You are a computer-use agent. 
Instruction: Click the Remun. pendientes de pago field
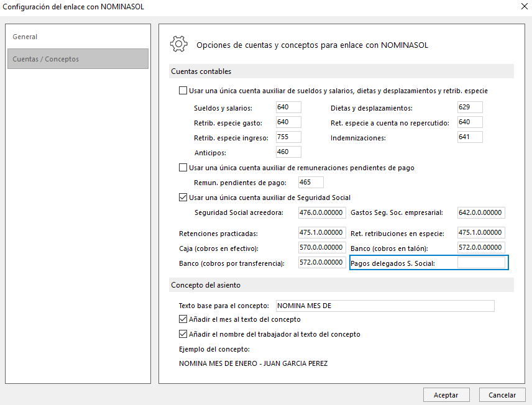[311, 182]
